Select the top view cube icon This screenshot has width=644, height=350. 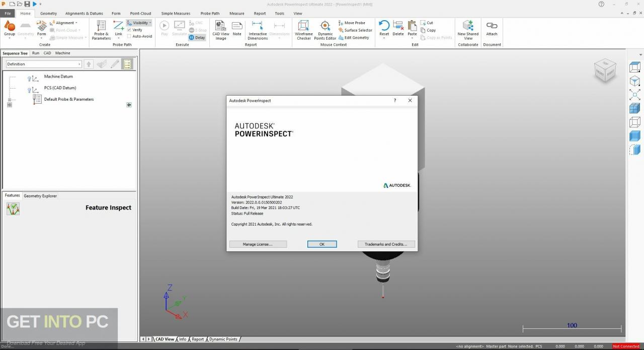coord(634,67)
